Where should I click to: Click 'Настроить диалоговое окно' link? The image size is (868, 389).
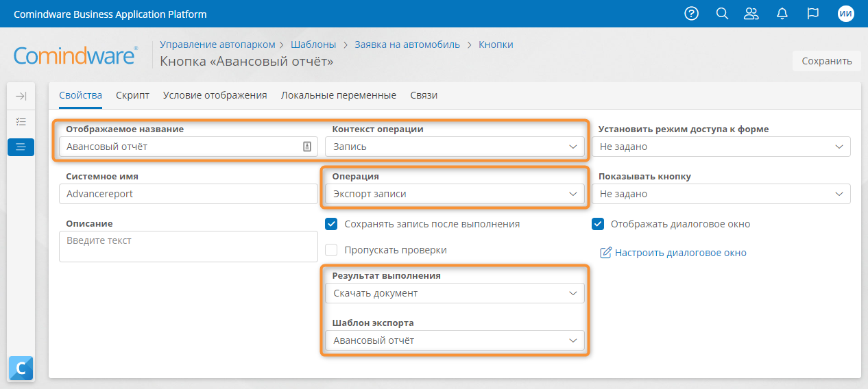pyautogui.click(x=681, y=253)
